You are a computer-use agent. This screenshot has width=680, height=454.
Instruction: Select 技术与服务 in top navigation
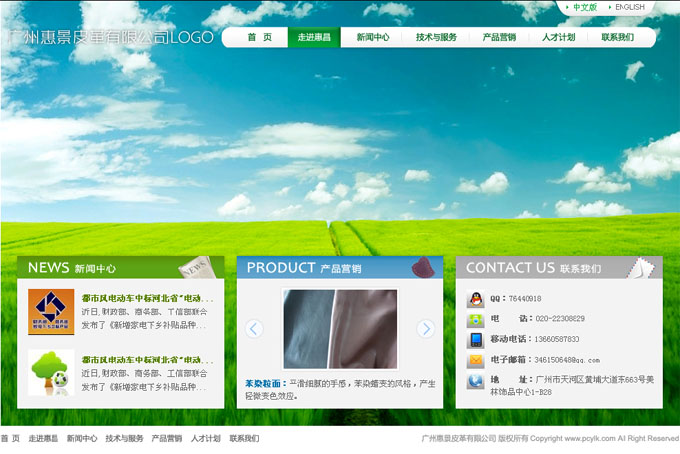click(436, 37)
